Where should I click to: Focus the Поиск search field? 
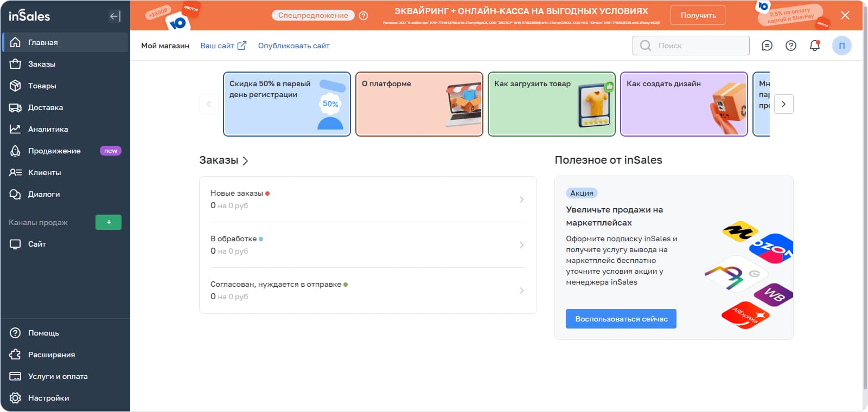pyautogui.click(x=691, y=46)
